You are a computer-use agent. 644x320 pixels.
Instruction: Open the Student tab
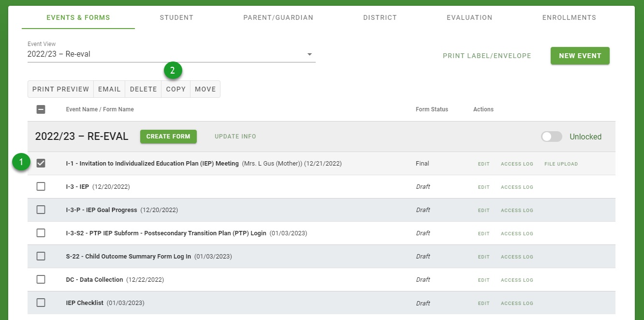coord(176,17)
